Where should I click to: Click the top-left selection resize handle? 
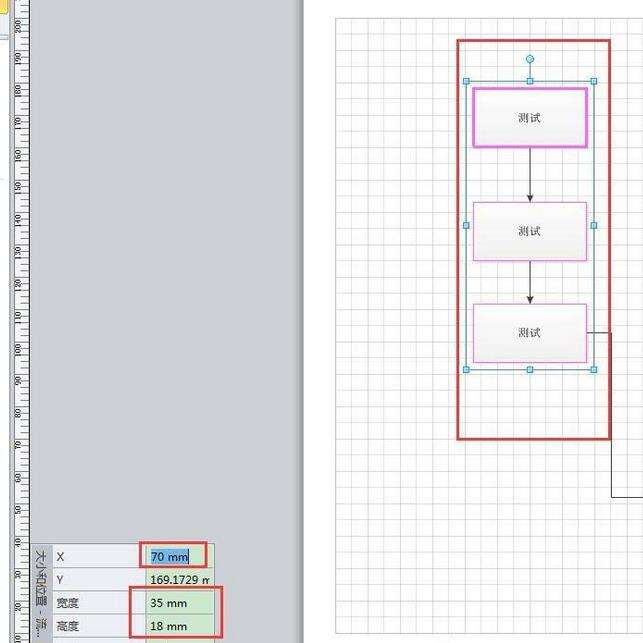point(466,81)
